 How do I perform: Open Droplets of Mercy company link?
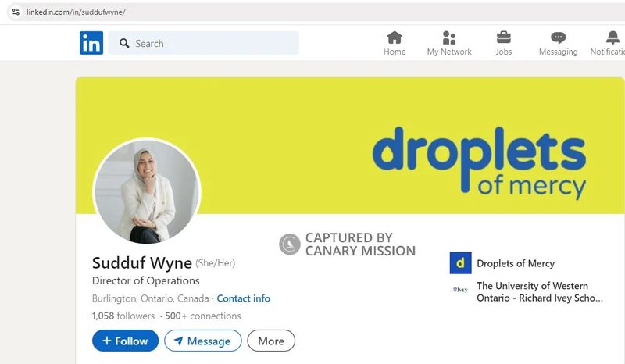(516, 263)
